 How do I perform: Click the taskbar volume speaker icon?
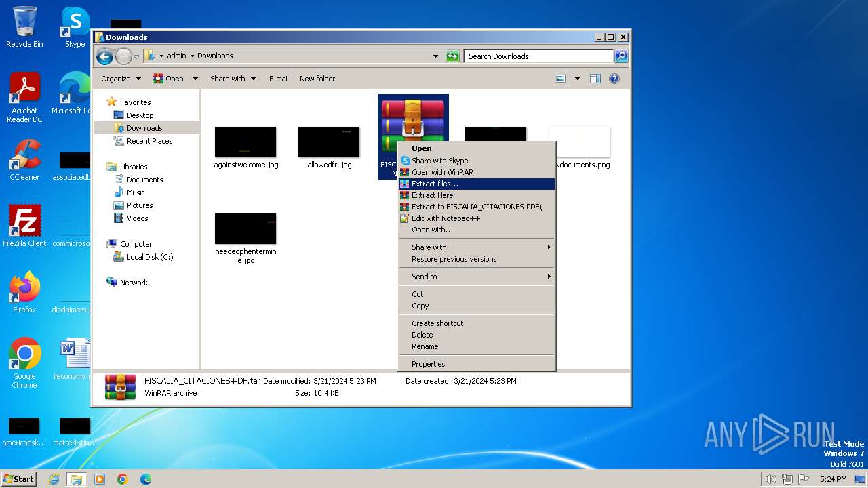point(770,479)
